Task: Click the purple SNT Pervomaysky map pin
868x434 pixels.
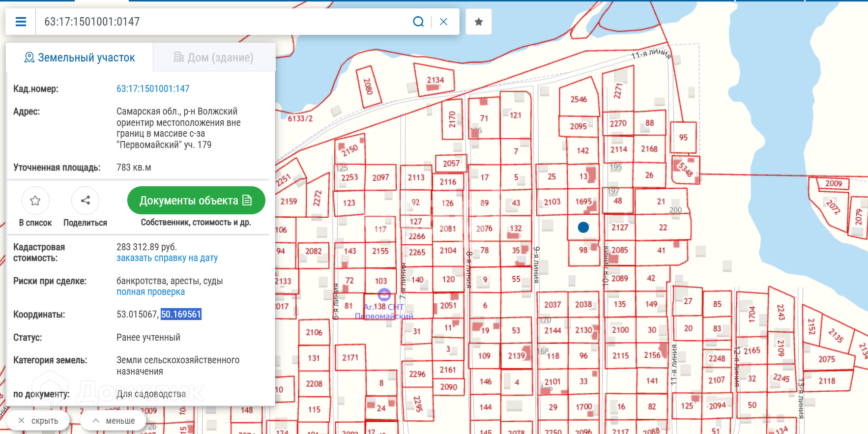Action: (x=384, y=294)
